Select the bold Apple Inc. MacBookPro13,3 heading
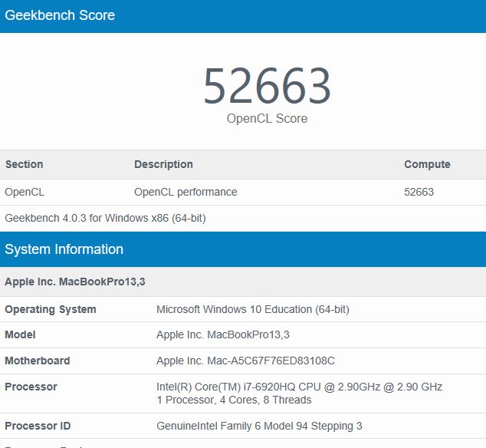 coord(75,282)
